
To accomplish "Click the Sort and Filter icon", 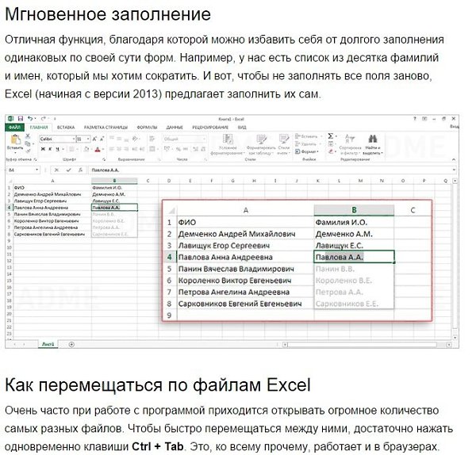I will pyautogui.click(x=349, y=140).
